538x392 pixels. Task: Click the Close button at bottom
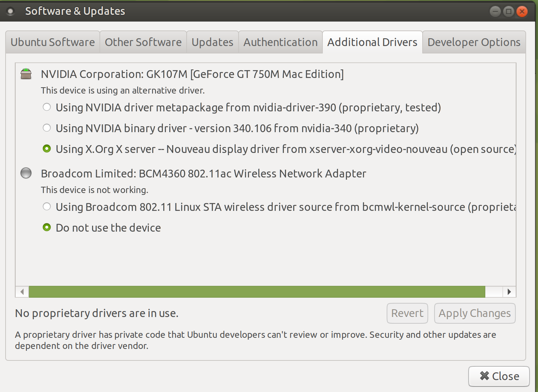pyautogui.click(x=499, y=376)
